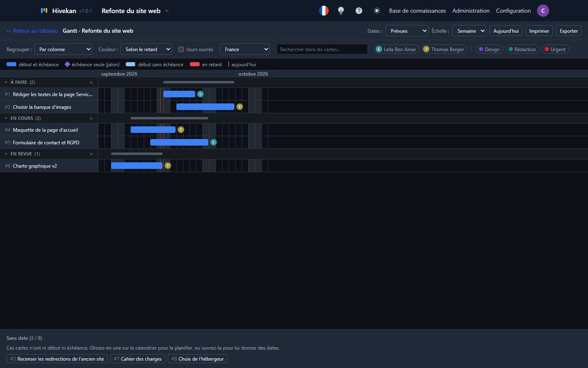This screenshot has width=588, height=368.
Task: Switch theme using the sun icon
Action: tap(377, 11)
